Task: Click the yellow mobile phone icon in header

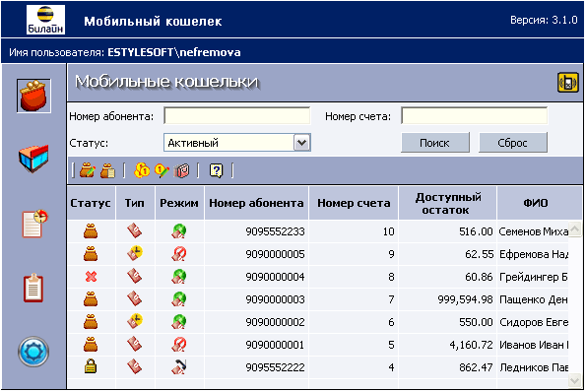Action: point(567,82)
